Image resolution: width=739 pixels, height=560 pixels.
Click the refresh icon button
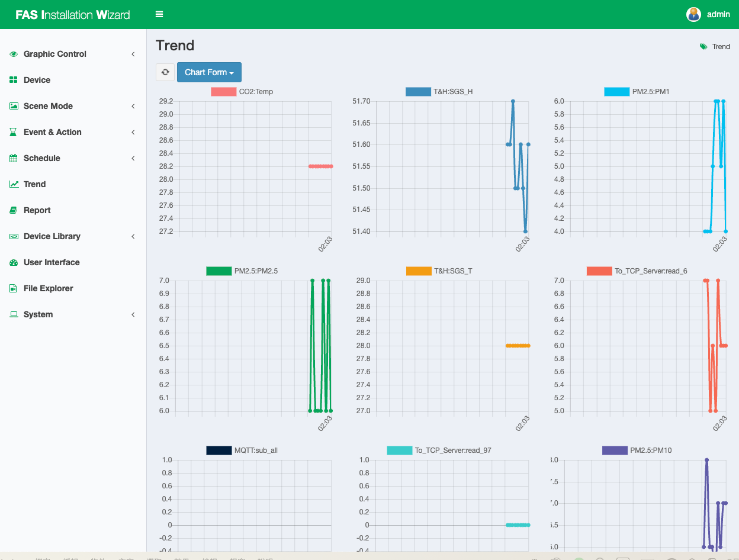pos(165,72)
